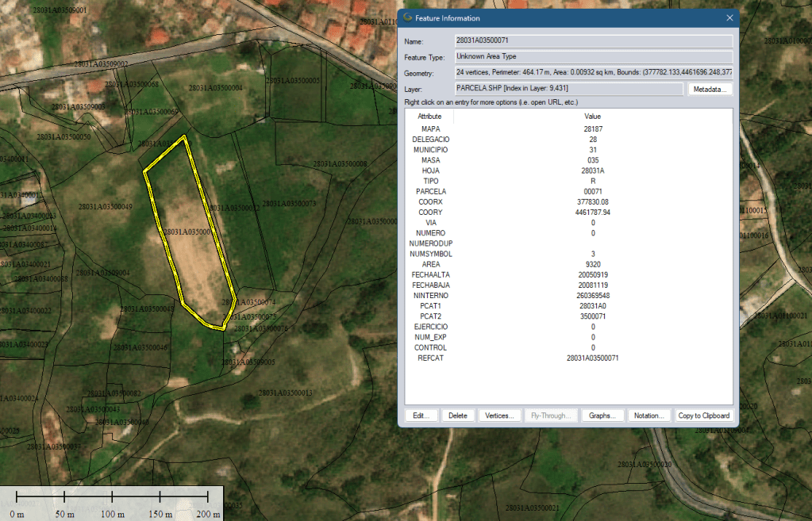Open the Graphs dialog
Screen dimensions: 812x521
click(x=602, y=414)
